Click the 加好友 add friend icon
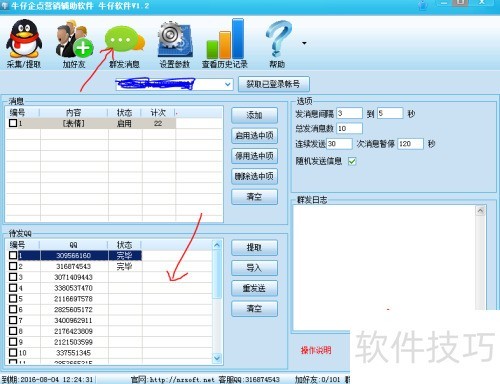The height and width of the screenshot is (384, 500). [74, 43]
